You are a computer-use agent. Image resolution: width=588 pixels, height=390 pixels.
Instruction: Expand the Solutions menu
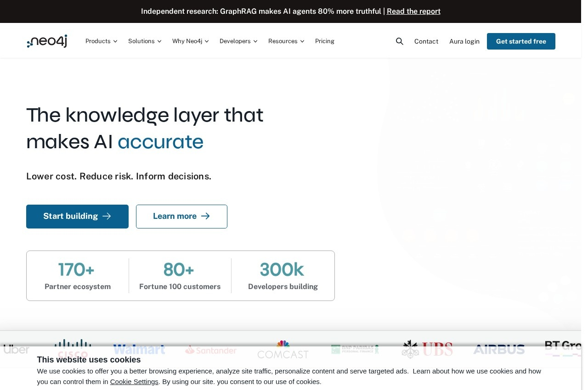pyautogui.click(x=145, y=41)
